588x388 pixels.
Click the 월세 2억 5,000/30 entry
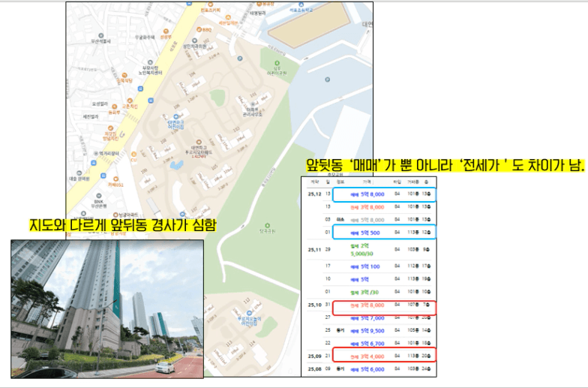(360, 249)
